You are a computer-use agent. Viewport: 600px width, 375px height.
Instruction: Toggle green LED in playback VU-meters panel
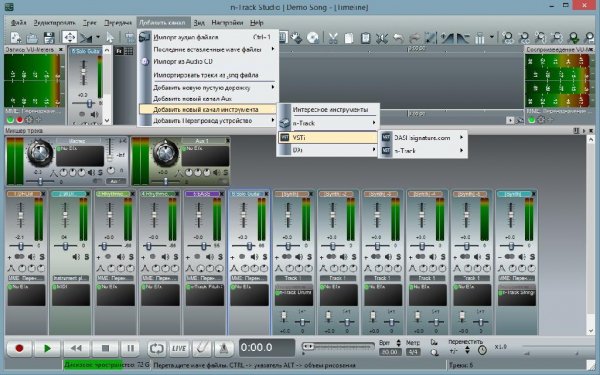[532, 120]
